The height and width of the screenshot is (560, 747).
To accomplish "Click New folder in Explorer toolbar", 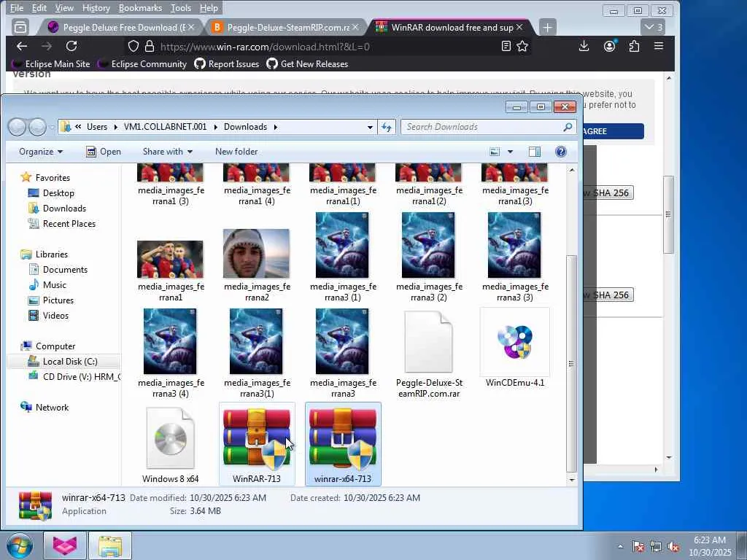I will coord(236,152).
